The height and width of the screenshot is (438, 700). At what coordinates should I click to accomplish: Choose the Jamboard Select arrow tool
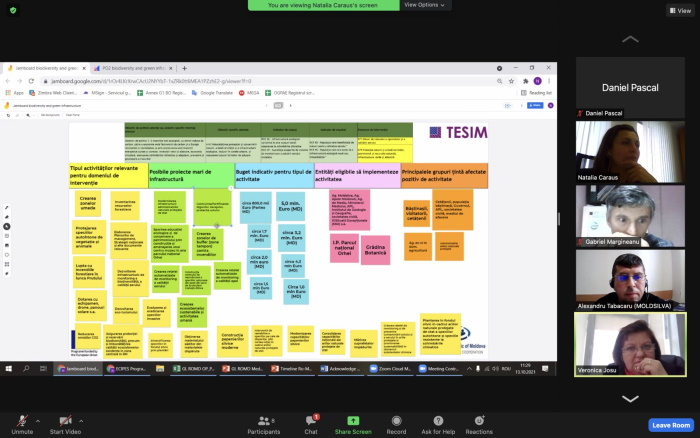pyautogui.click(x=7, y=226)
